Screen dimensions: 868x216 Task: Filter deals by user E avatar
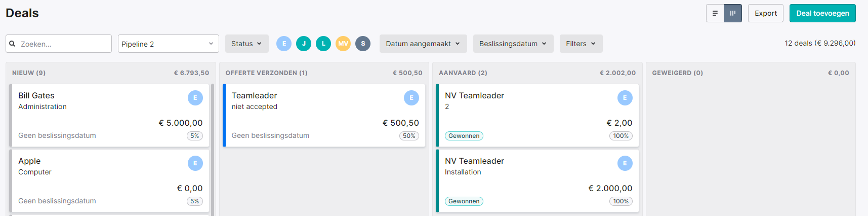(284, 44)
